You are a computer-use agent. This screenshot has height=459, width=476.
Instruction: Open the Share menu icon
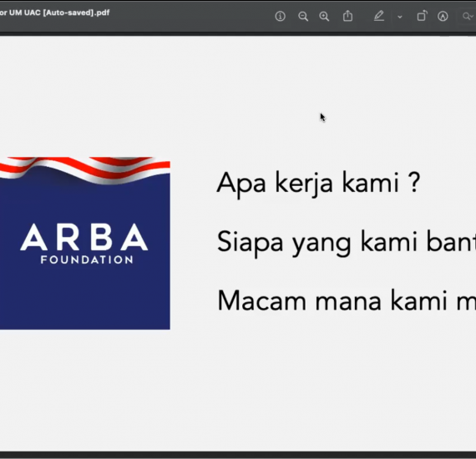pos(347,16)
